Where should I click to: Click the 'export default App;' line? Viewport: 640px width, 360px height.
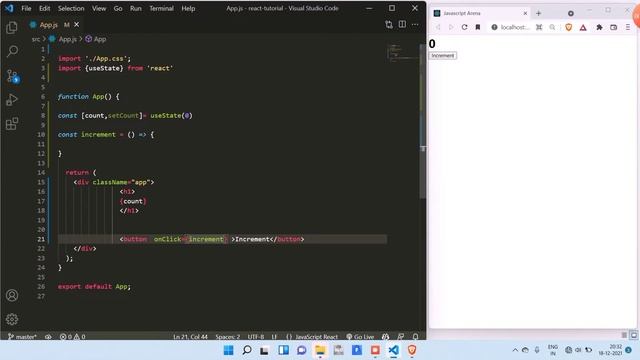pyautogui.click(x=94, y=287)
